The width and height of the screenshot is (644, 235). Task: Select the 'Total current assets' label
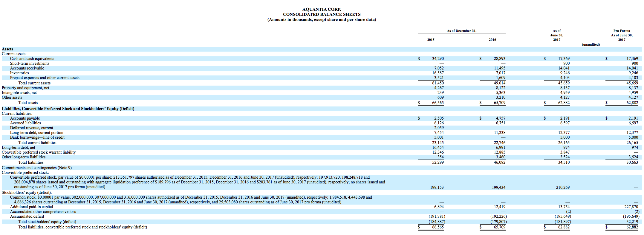click(x=34, y=83)
